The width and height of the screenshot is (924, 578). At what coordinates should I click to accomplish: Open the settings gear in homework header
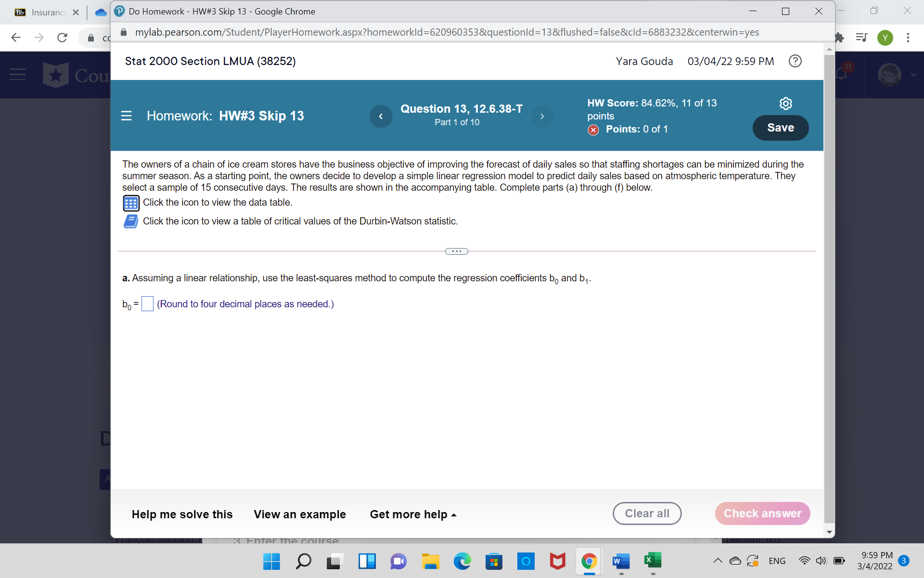[x=785, y=104]
